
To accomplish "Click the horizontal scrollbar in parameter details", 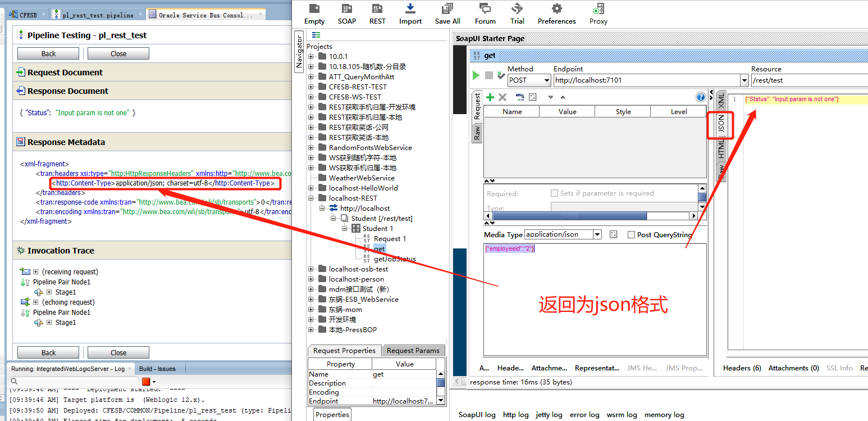I will 590,216.
